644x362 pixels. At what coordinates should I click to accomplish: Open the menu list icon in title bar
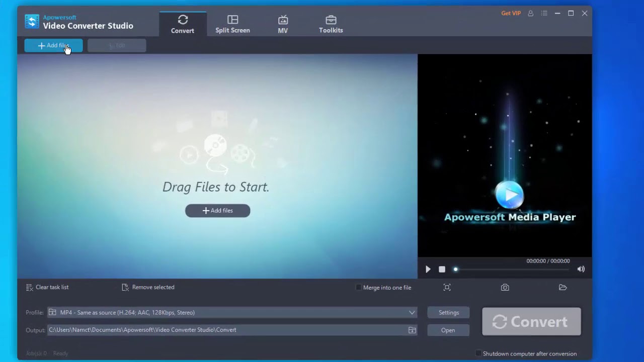point(544,14)
